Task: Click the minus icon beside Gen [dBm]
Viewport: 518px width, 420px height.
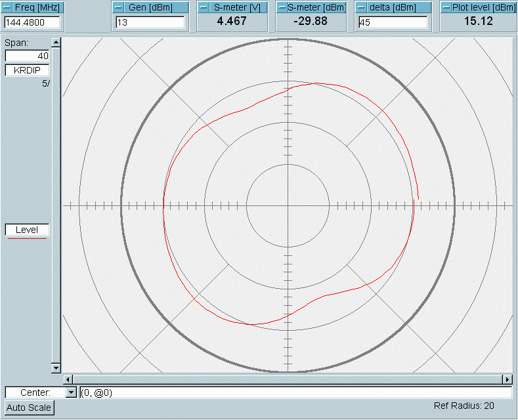Action: 118,7
